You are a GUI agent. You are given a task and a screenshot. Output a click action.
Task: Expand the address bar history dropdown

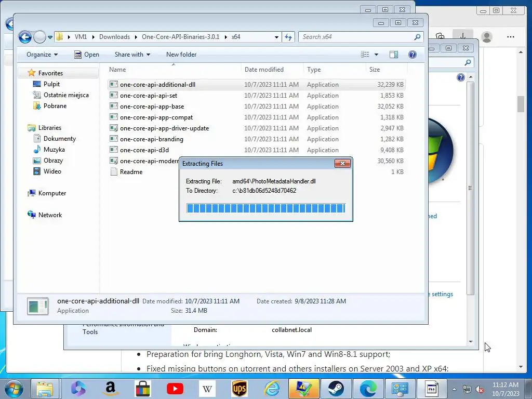276,37
